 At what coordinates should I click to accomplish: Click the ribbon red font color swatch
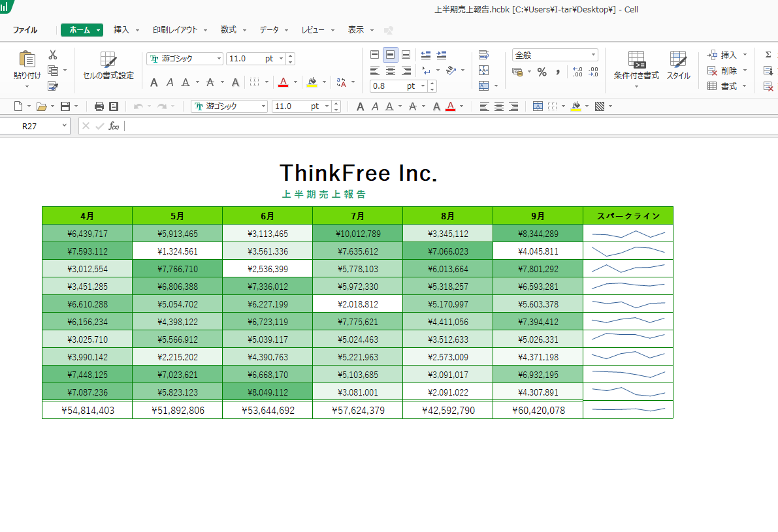(x=283, y=82)
